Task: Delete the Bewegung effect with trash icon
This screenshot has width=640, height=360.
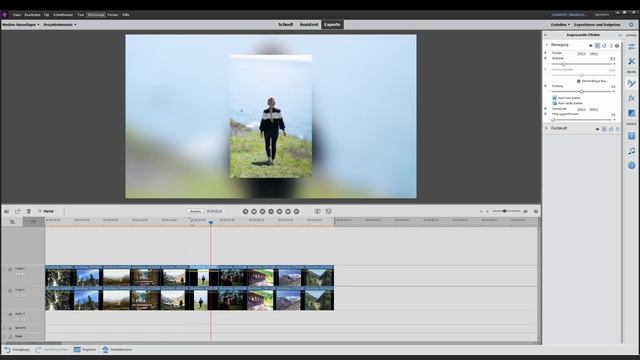Action: 611,46
